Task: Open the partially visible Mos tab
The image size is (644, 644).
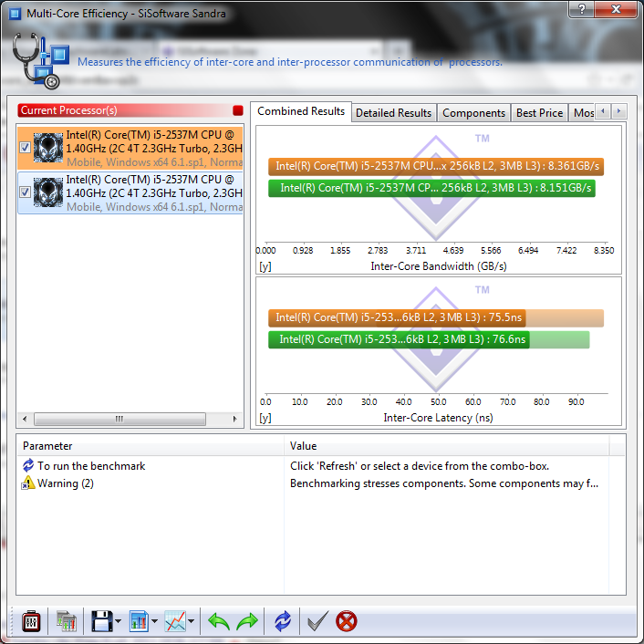Action: coord(583,113)
